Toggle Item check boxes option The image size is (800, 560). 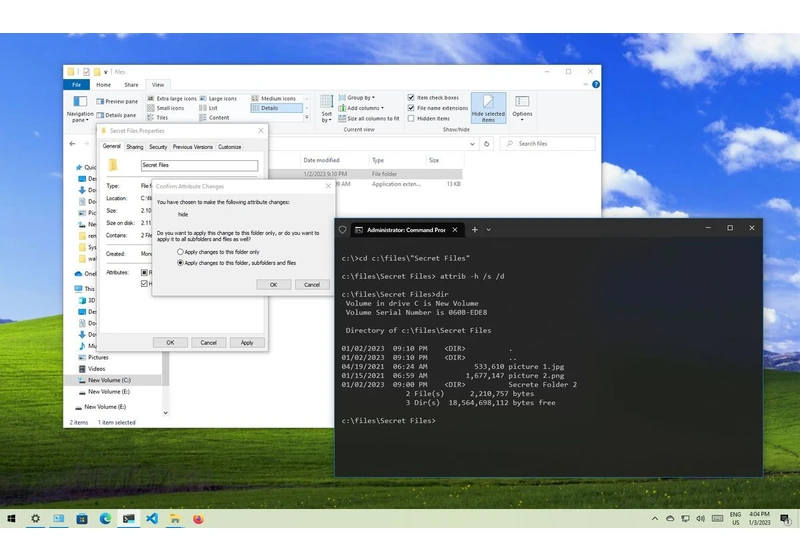pos(433,97)
